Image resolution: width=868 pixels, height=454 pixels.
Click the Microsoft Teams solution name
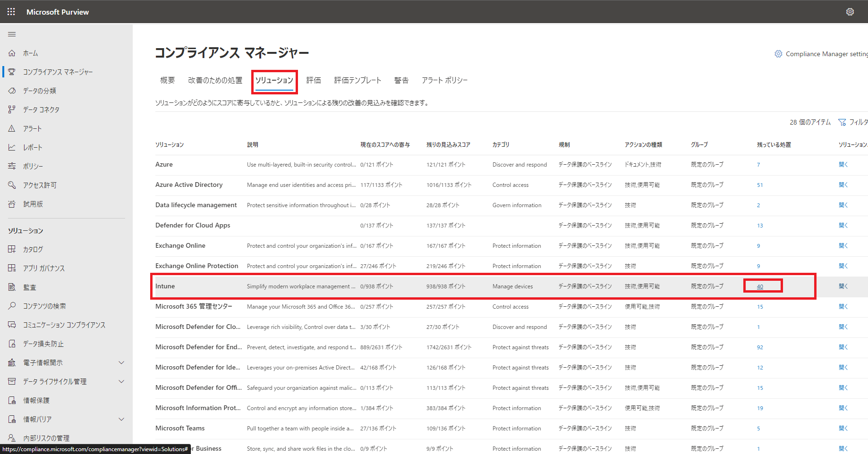point(180,428)
